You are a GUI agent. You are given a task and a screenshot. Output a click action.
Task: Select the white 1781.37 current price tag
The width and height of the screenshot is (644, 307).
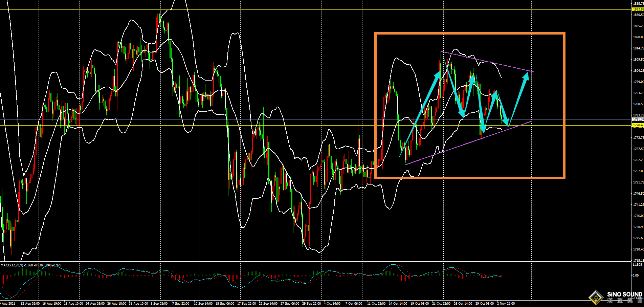pos(638,119)
